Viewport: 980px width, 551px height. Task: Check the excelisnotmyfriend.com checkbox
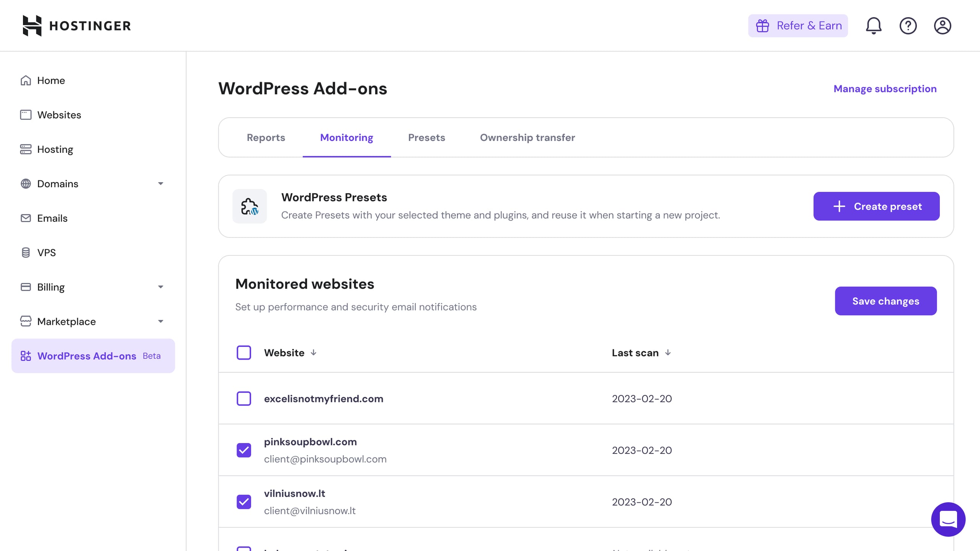point(244,399)
